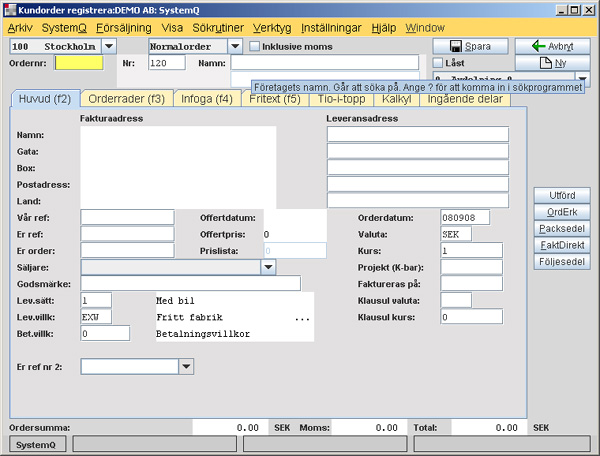Expand the Normalorder order type dropdown
Screen dimensions: 600x456
click(x=235, y=46)
